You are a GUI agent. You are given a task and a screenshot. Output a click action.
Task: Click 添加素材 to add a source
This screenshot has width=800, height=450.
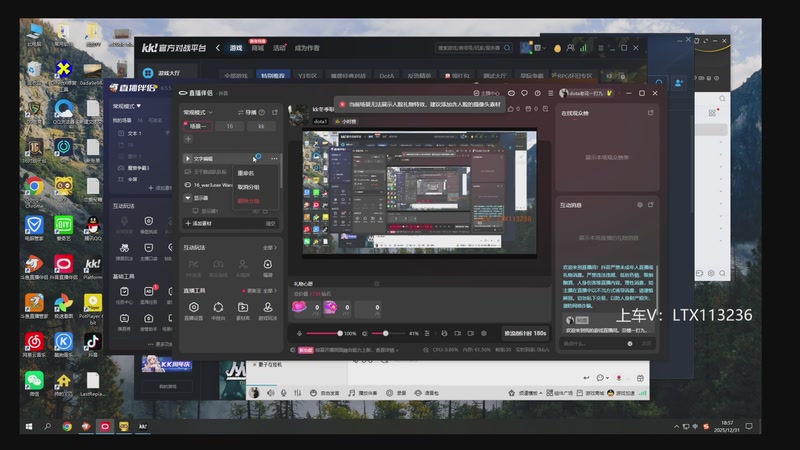click(198, 223)
